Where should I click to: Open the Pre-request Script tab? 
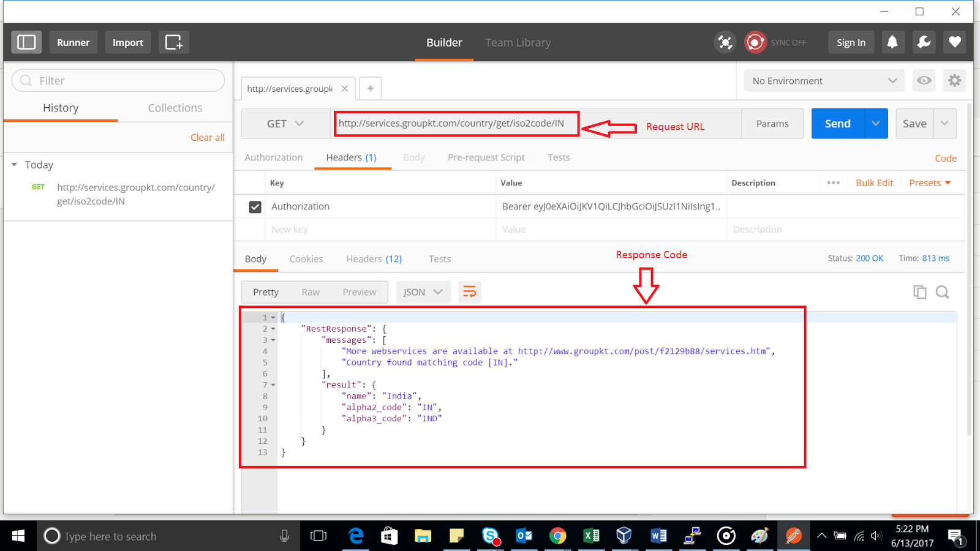(x=486, y=157)
